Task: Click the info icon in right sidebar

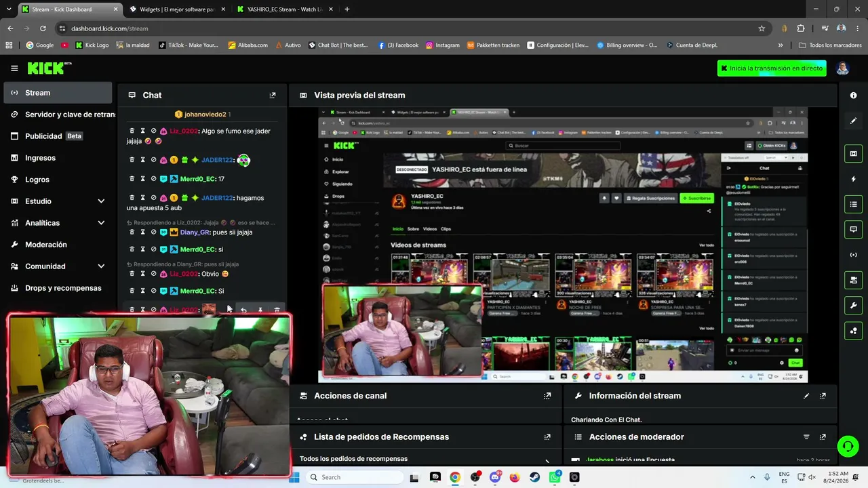Action: coord(853,96)
